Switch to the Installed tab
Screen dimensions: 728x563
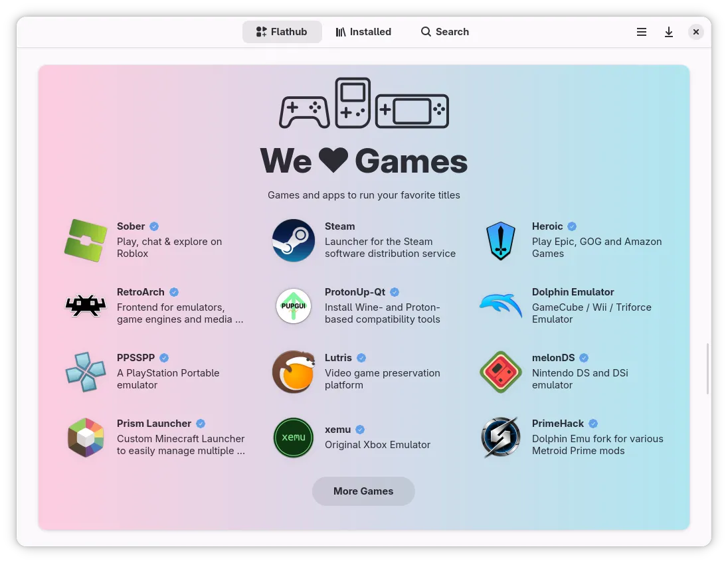point(363,32)
